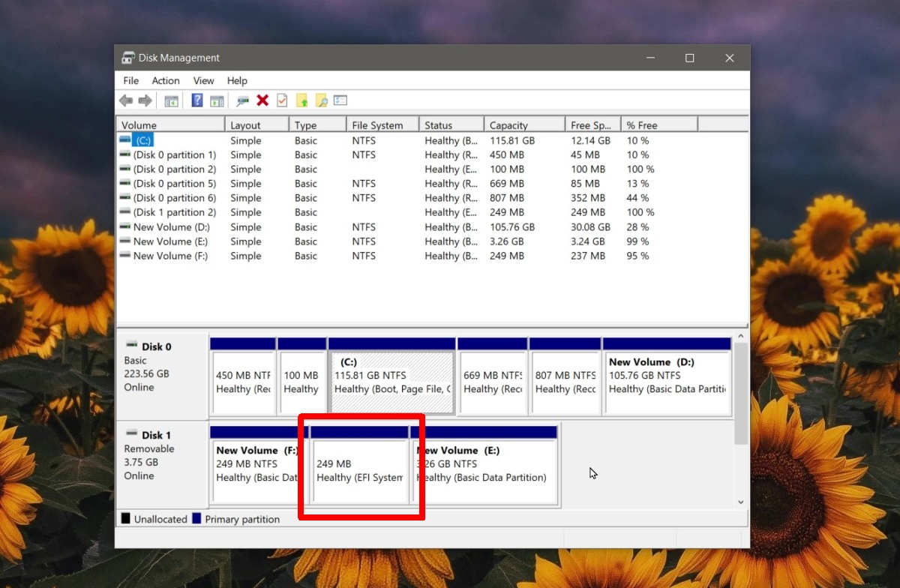Click the Disk Management icon in title bar
Image resolution: width=900 pixels, height=588 pixels.
pyautogui.click(x=127, y=57)
